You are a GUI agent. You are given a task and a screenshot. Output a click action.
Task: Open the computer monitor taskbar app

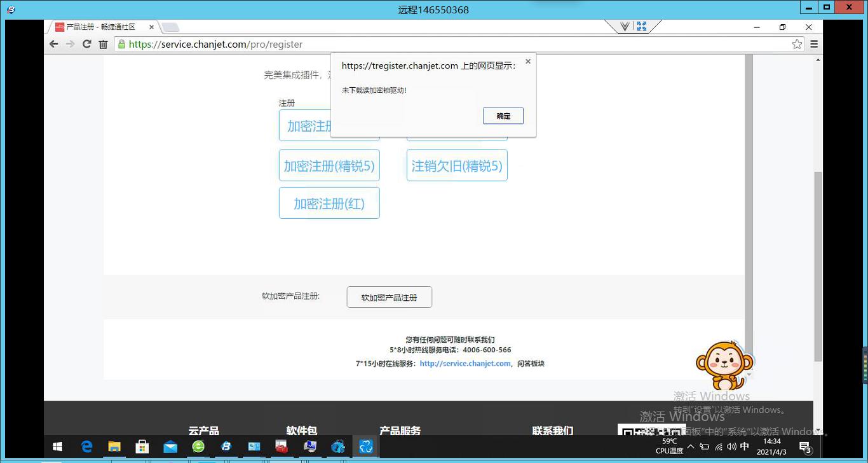click(x=310, y=447)
